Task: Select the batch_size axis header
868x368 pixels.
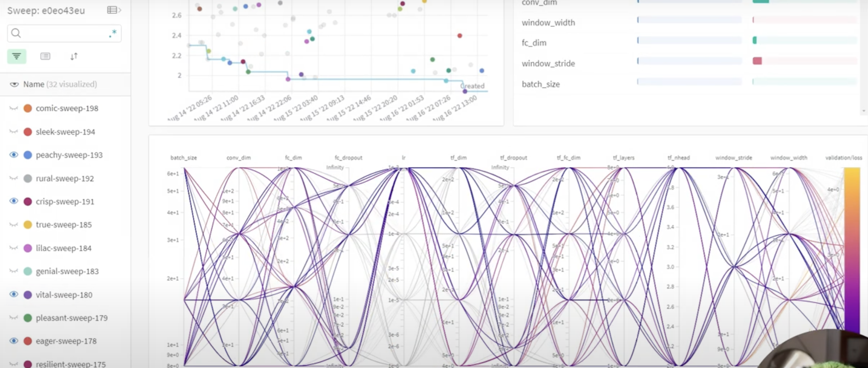Action: pyautogui.click(x=183, y=157)
